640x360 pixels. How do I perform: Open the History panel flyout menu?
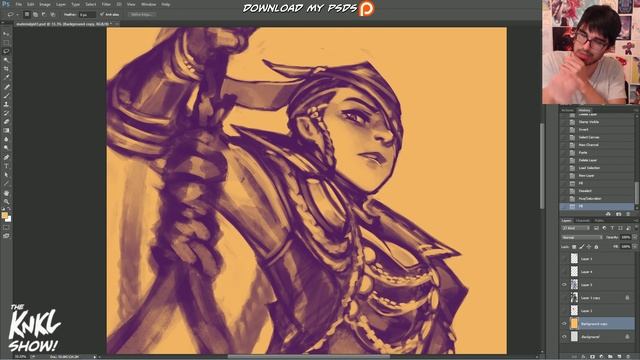pyautogui.click(x=636, y=110)
